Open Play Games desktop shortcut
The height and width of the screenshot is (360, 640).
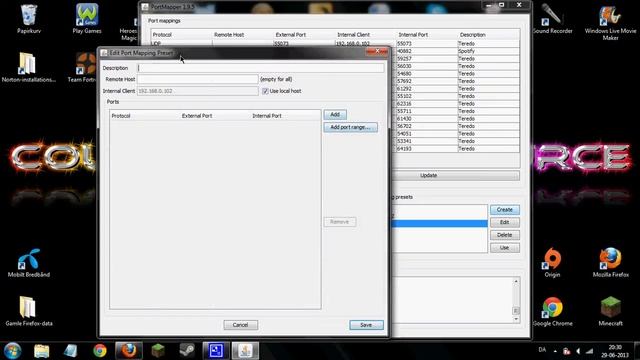pyautogui.click(x=87, y=19)
